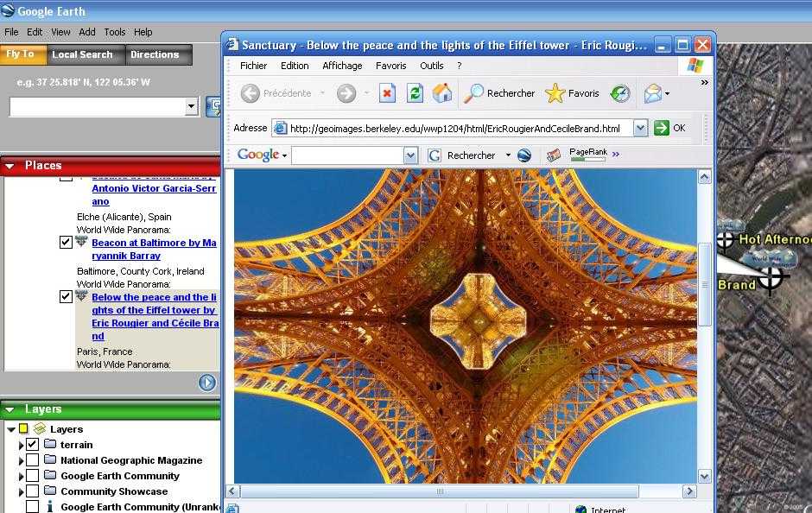Click the Google toolbar news icon beside PageRank
The image size is (812, 513).
(554, 155)
